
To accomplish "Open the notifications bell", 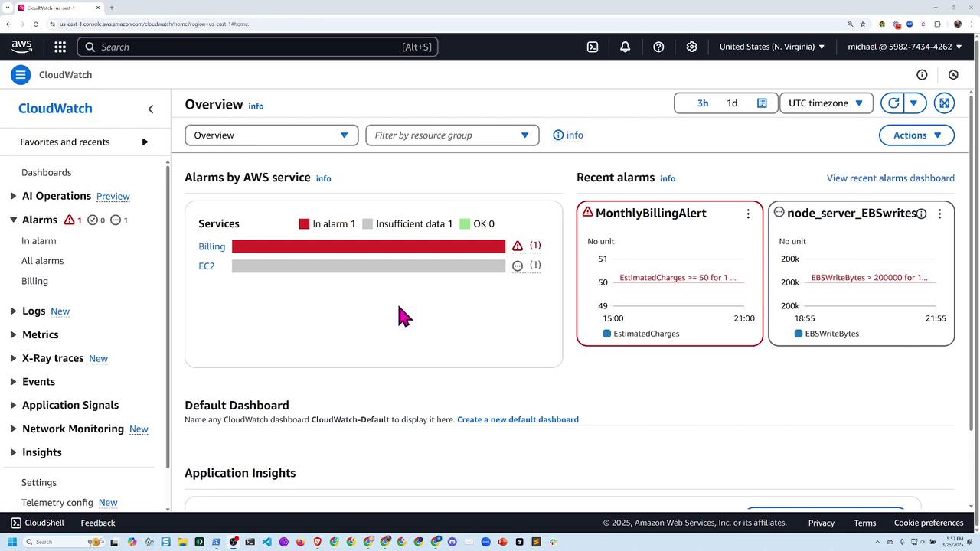I will point(626,47).
